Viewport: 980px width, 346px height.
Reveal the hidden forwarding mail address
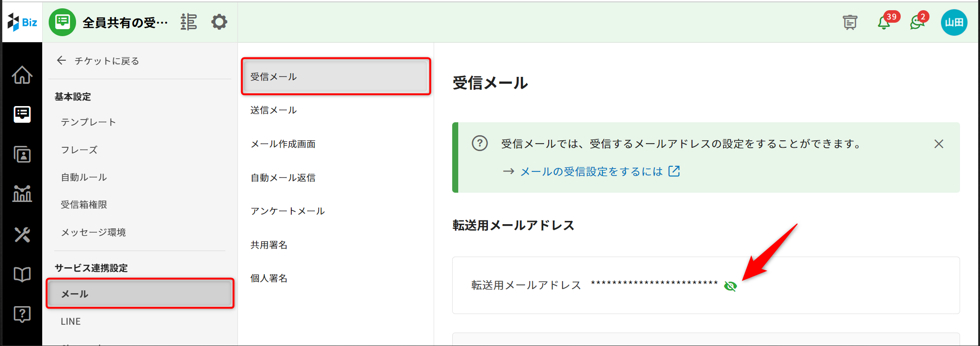pyautogui.click(x=730, y=286)
